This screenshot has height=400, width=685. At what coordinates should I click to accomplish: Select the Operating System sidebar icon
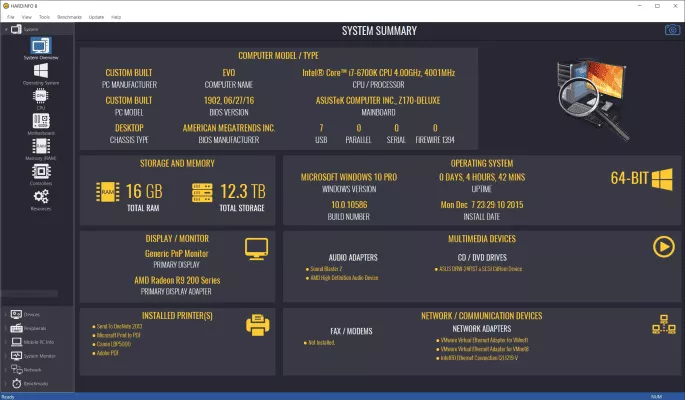pyautogui.click(x=41, y=71)
